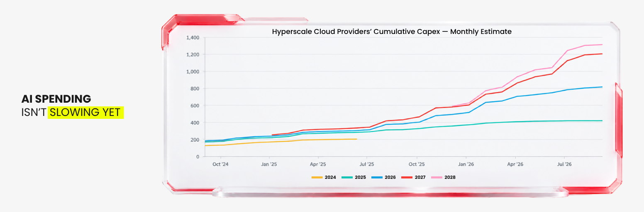Click the x-axis label 'Jul '26'

click(564, 164)
